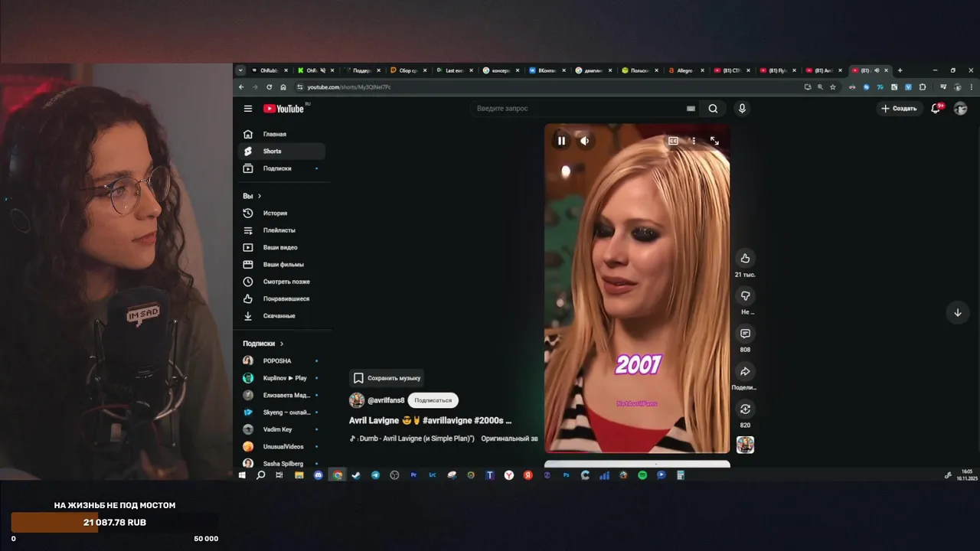
Task: Open UnusualVideos channel
Action: (x=281, y=446)
